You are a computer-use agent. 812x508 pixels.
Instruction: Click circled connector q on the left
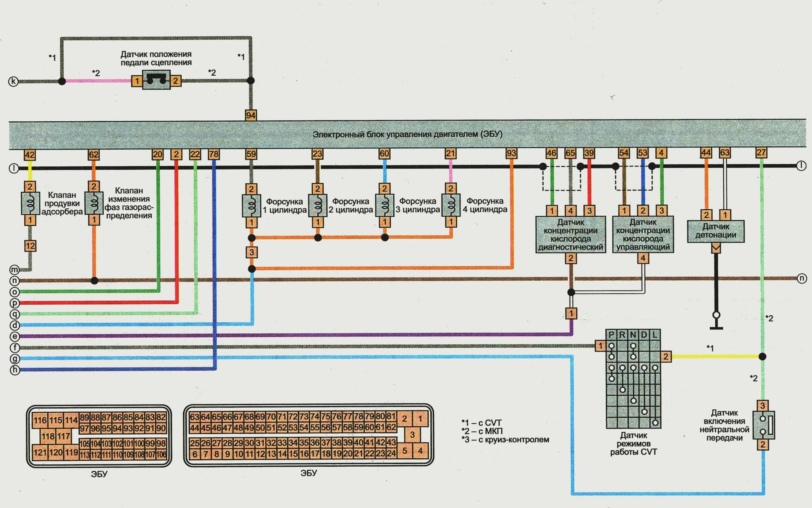point(14,314)
